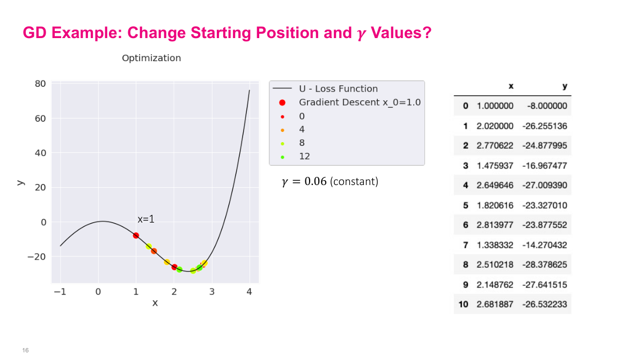Click the black line sample beside U - Loss Function
Viewport: 644px width, 362px height.
click(282, 89)
